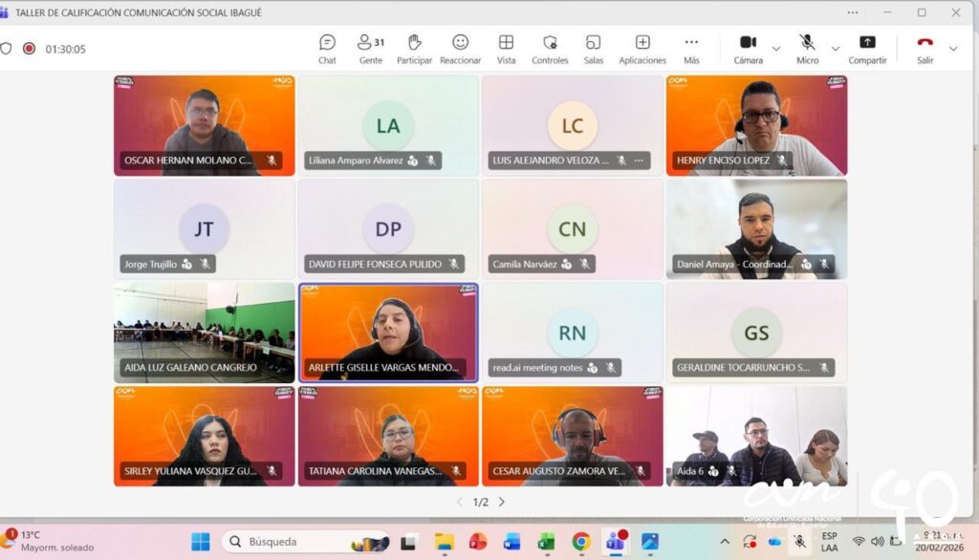Open the Chat panel
Image resolution: width=979 pixels, height=560 pixels.
click(x=327, y=49)
